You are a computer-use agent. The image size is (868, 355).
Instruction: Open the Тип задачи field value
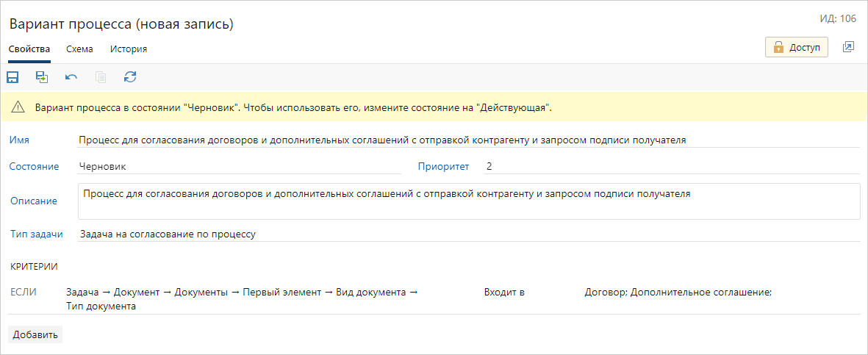(x=468, y=234)
